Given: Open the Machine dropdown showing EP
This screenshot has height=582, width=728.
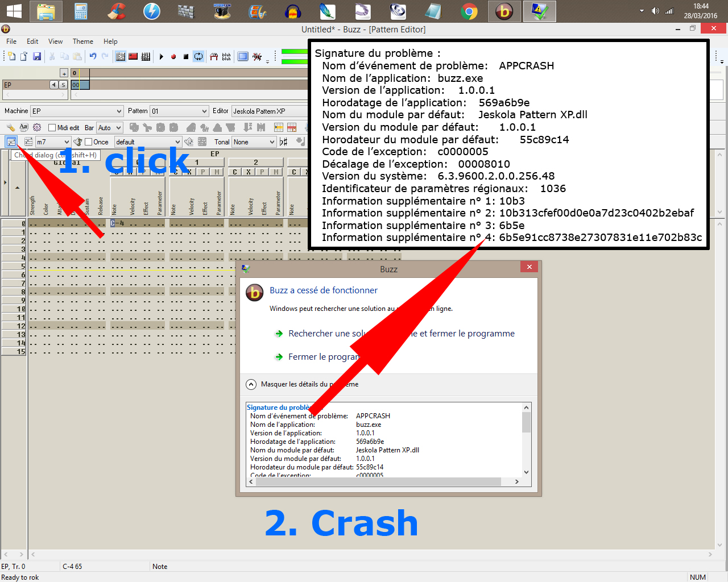Looking at the screenshot, I should (x=77, y=111).
